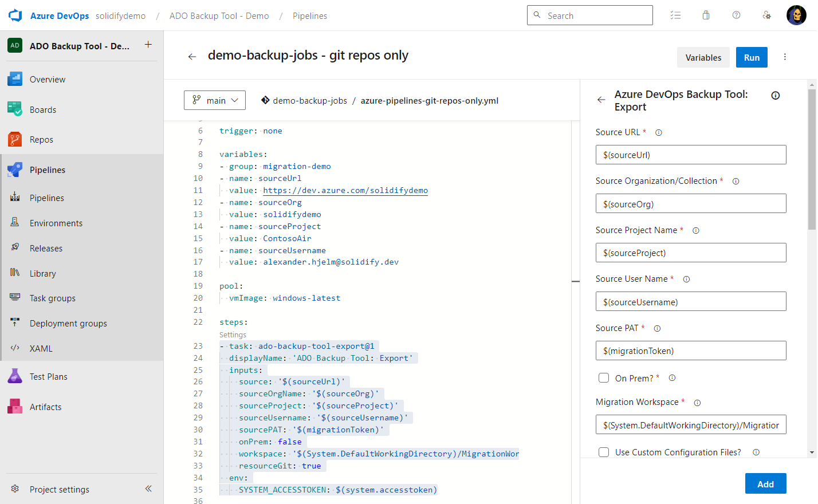Click the Library books icon
The width and height of the screenshot is (818, 504).
coord(15,273)
